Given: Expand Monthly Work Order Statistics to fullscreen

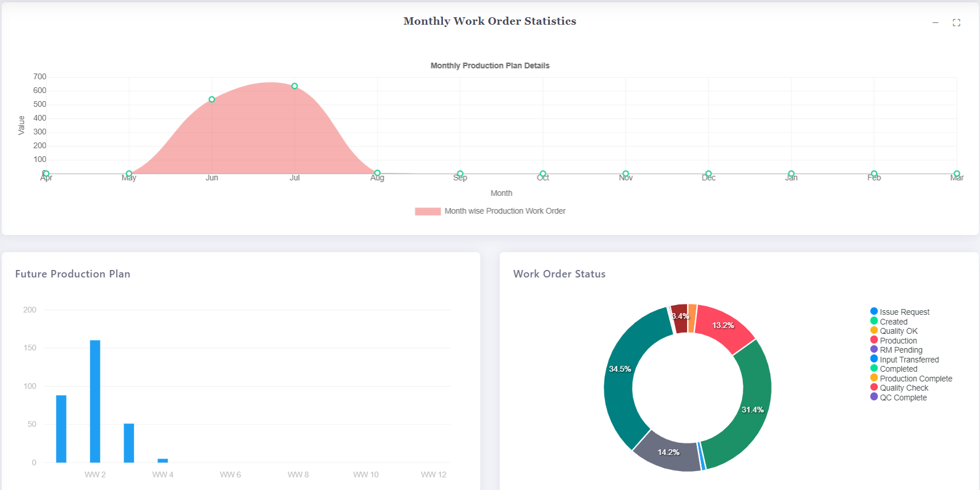Looking at the screenshot, I should pyautogui.click(x=956, y=22).
